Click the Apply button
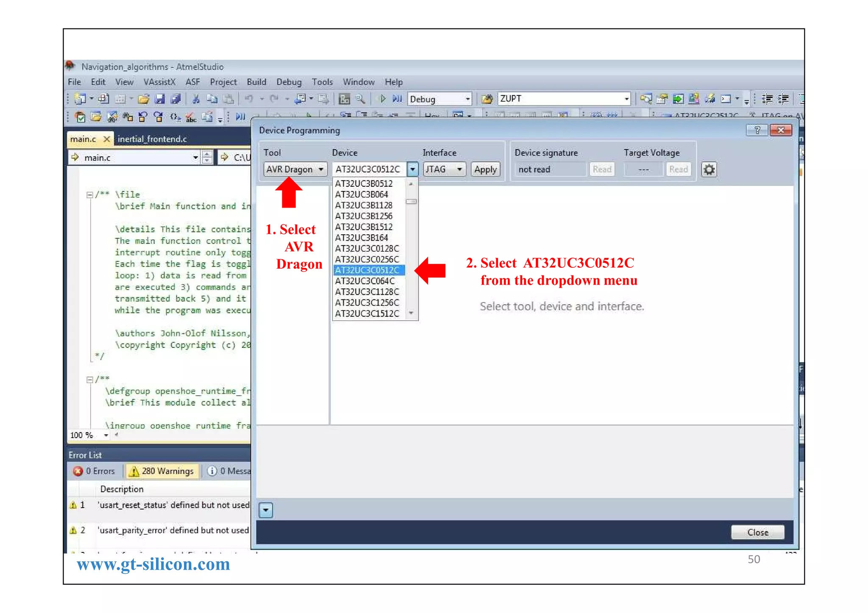Screen dimensions: 868x613 click(486, 169)
